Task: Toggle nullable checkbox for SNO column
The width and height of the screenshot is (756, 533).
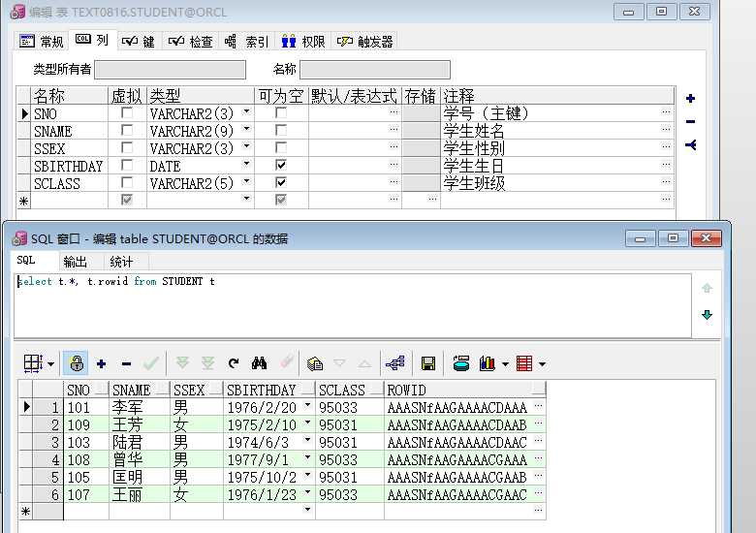Action: 281,112
